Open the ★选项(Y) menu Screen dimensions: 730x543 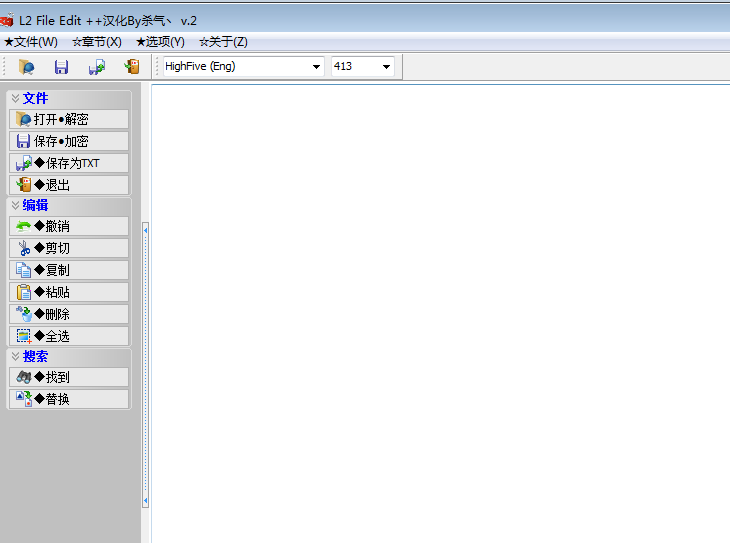tap(160, 42)
